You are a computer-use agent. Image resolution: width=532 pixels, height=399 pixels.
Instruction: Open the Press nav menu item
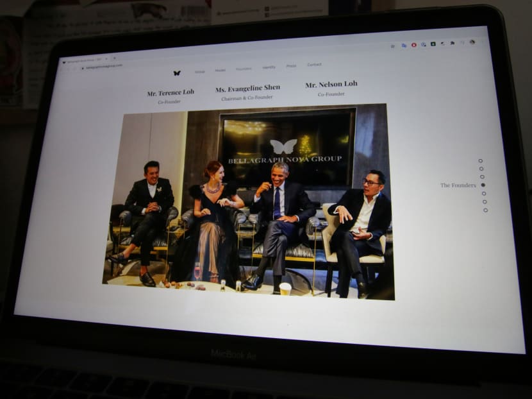point(291,66)
